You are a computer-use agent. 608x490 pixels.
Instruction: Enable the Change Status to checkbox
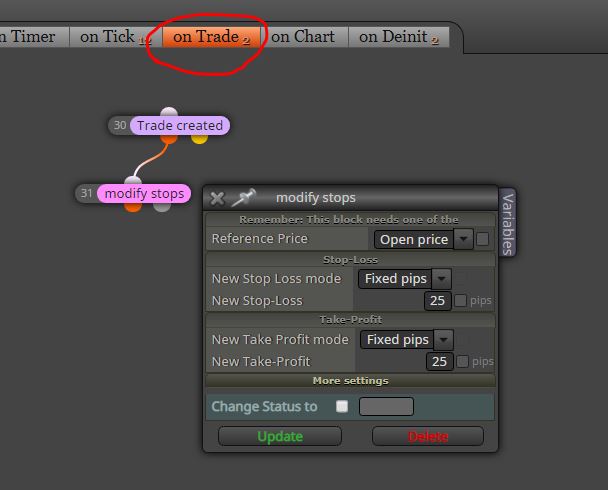click(x=342, y=406)
